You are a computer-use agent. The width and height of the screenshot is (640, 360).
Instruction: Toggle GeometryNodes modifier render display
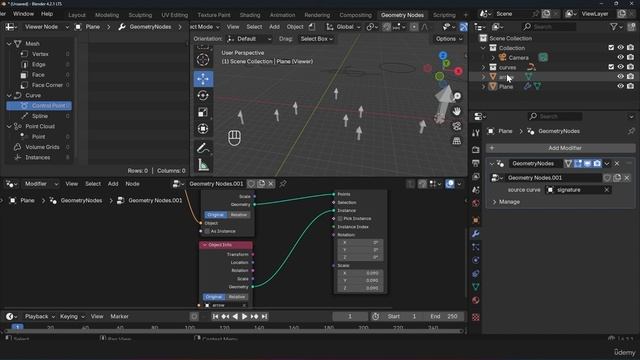point(597,164)
